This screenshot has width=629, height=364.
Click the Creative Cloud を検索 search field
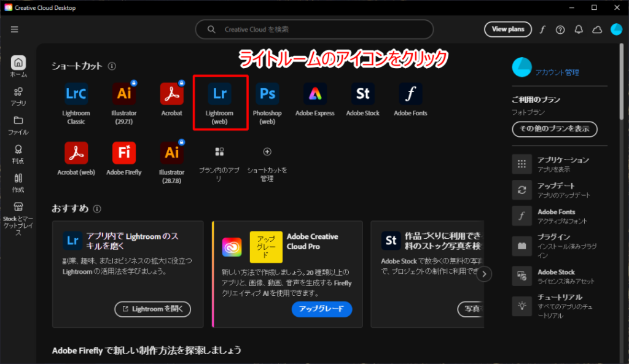(314, 29)
